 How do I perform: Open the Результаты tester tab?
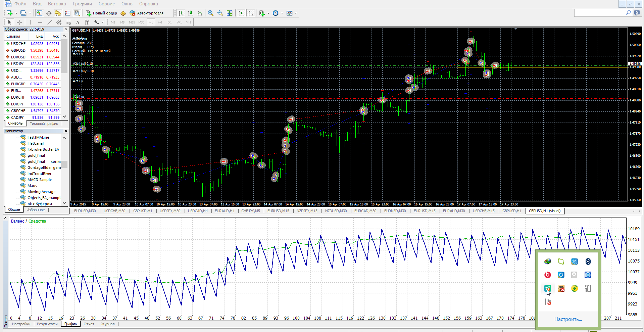[47, 324]
